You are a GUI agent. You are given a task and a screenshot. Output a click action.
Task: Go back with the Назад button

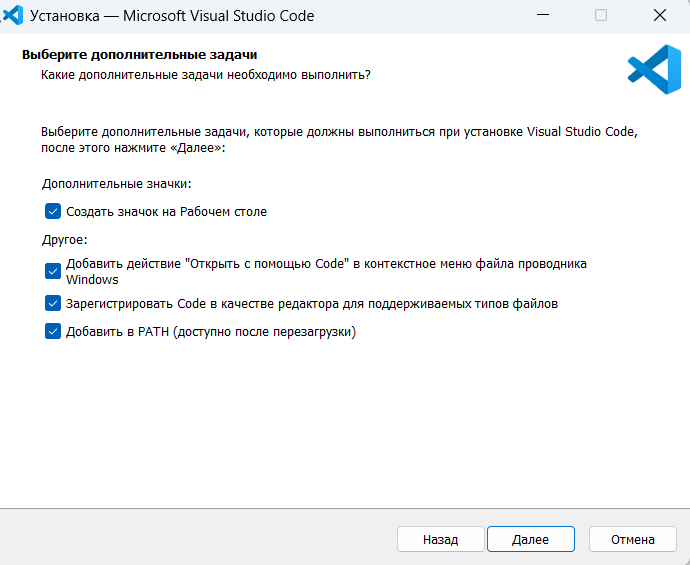tap(440, 539)
